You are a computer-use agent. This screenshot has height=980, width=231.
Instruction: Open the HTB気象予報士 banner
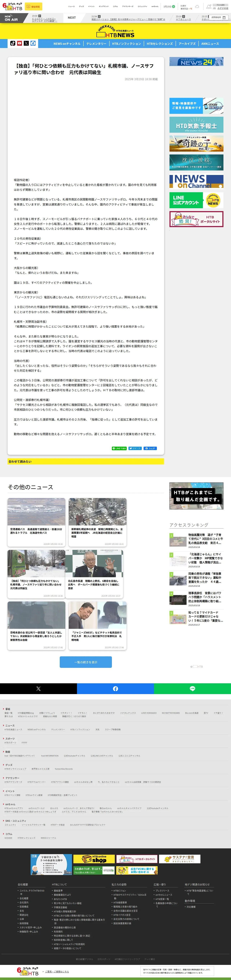[x=196, y=125]
